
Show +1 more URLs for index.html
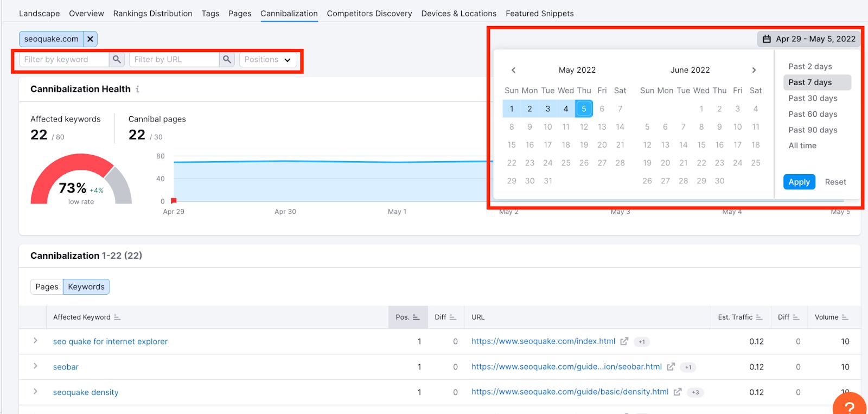pos(642,342)
